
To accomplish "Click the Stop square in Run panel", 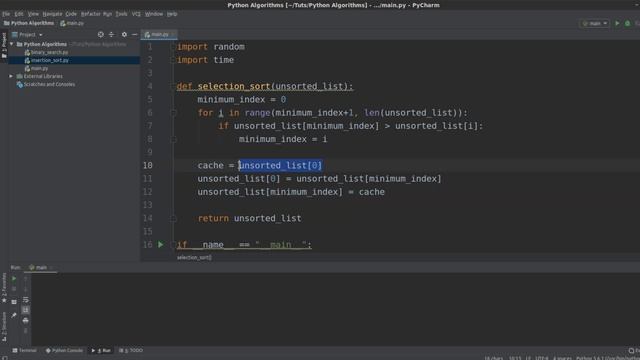I will pos(14,289).
